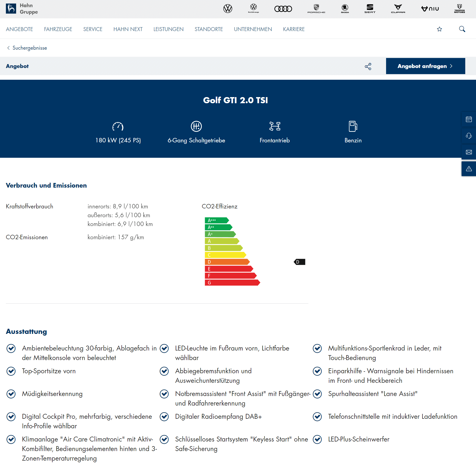
Task: Select the Skoda brand logo
Action: pos(345,9)
